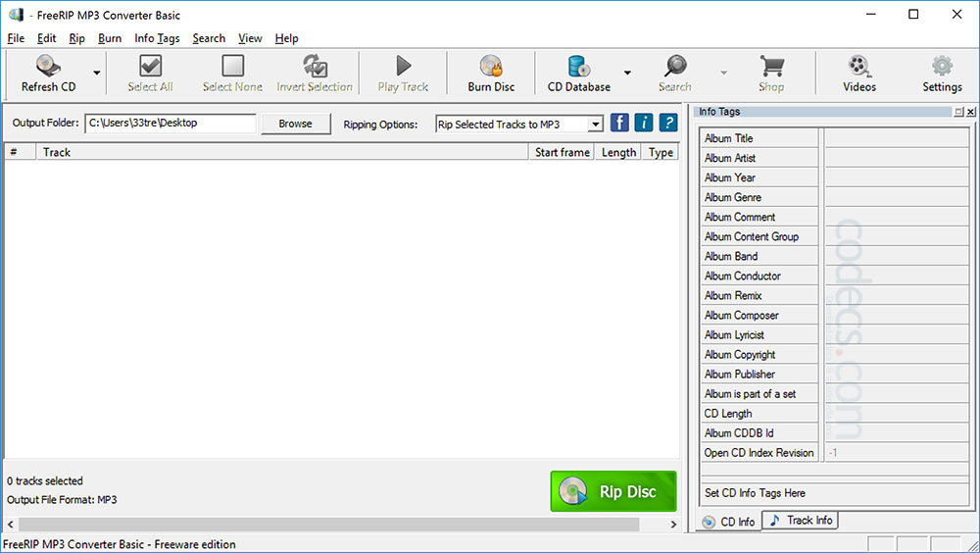The height and width of the screenshot is (553, 980).
Task: Click the Browse button
Action: click(x=296, y=124)
